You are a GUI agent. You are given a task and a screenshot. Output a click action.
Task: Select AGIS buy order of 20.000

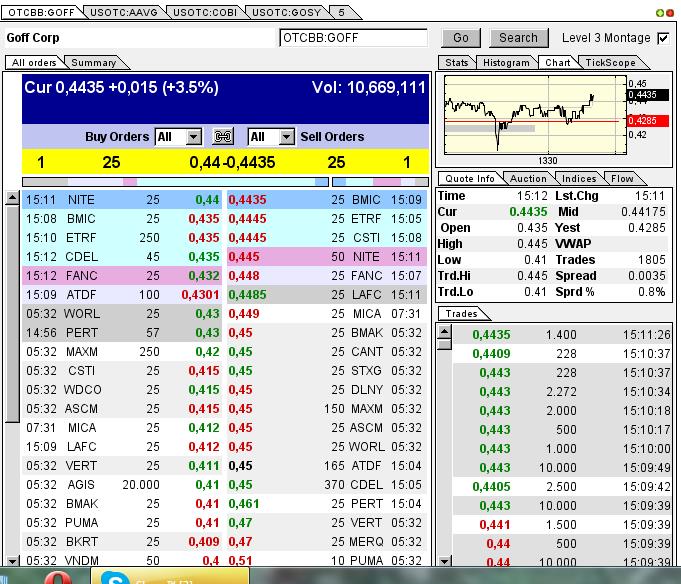(122, 485)
